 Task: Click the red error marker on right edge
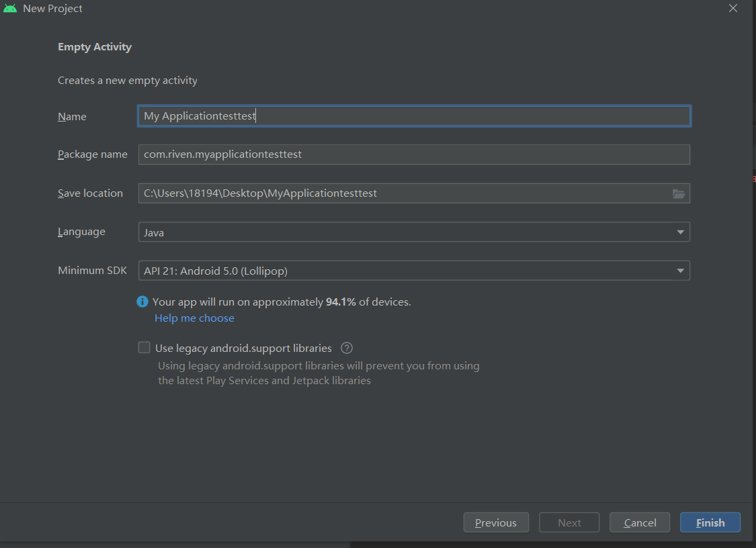(x=753, y=179)
